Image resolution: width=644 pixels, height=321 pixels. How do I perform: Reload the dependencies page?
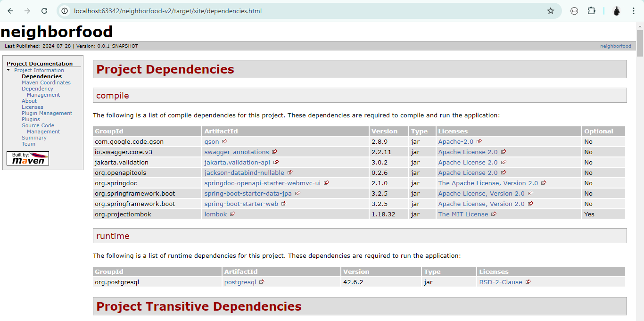[44, 11]
